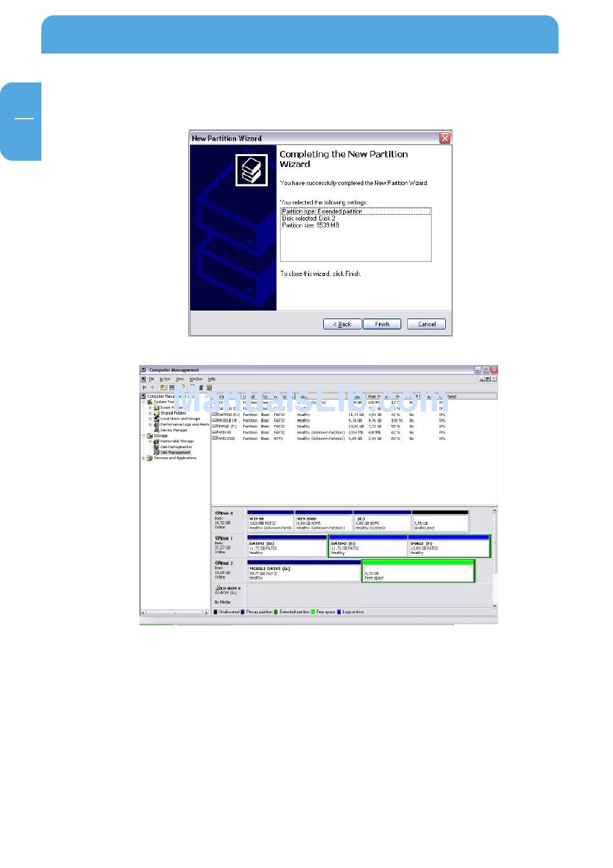The height and width of the screenshot is (868, 613).
Task: Select Removable Storage in the tree
Action: click(177, 441)
